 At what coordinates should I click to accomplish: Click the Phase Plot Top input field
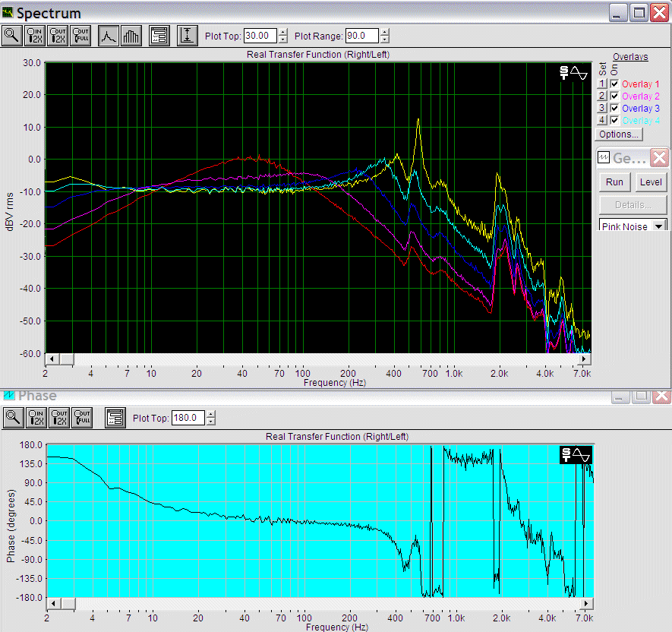click(188, 418)
